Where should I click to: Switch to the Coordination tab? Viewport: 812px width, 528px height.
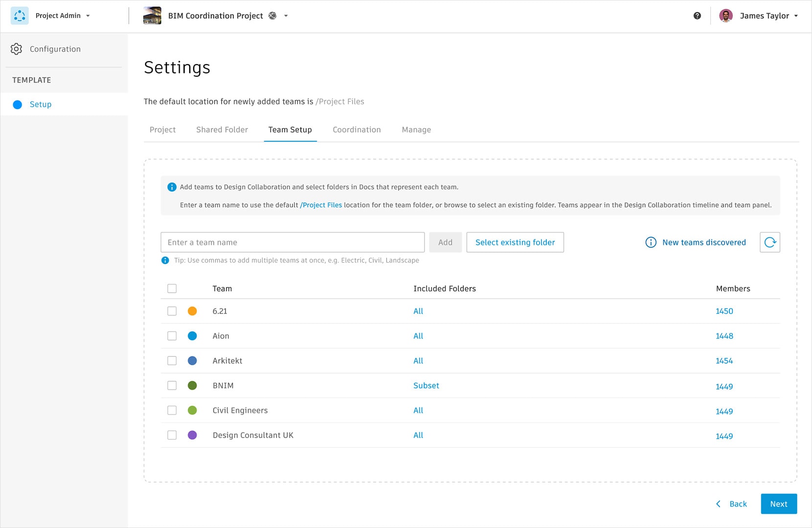click(357, 130)
